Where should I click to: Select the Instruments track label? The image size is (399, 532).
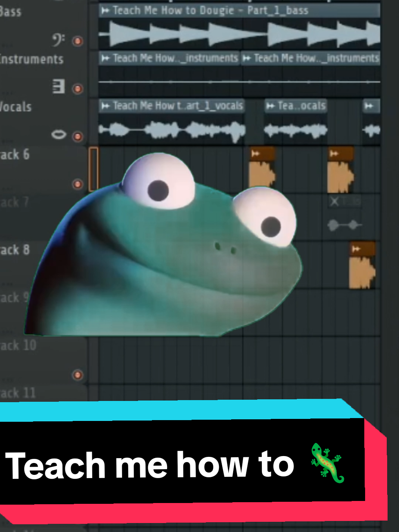(x=31, y=60)
